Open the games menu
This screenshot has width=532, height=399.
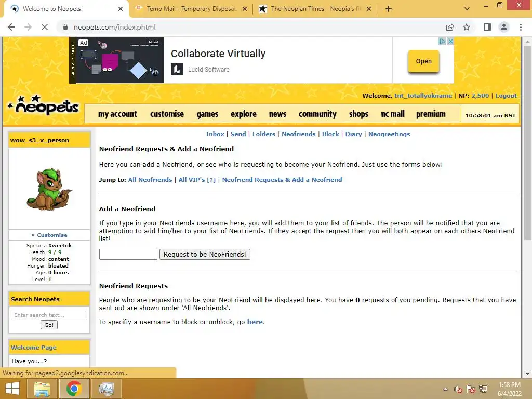pos(207,114)
